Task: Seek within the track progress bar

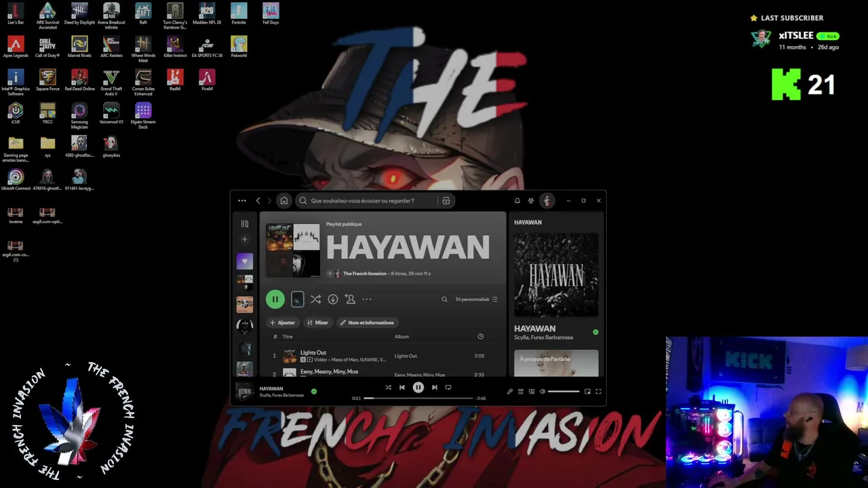Action: (x=418, y=399)
